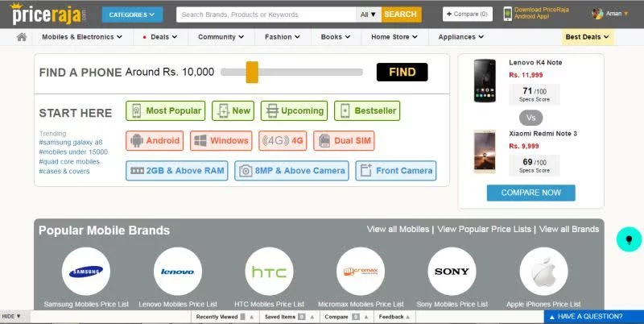Expand the Appliances menu

(x=460, y=36)
